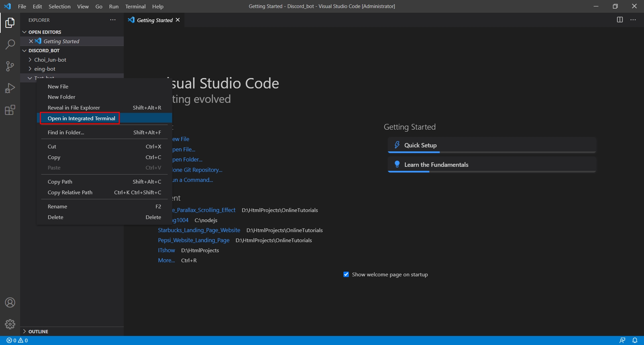Open Learn the Fundamentals walkthrough
644x345 pixels.
click(x=492, y=164)
